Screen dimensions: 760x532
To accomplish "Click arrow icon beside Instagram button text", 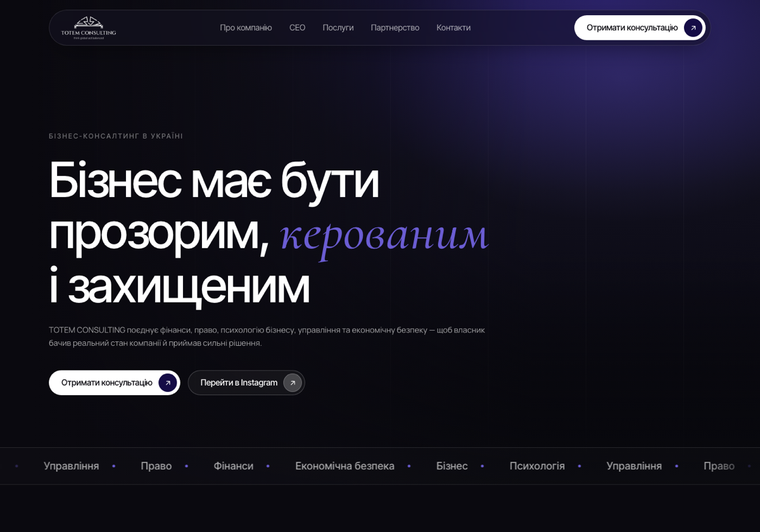I will (x=293, y=383).
